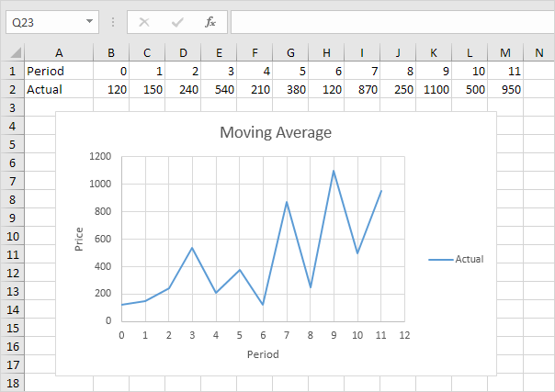
Task: Click the legend's blue Actual line swatch
Action: coord(441,260)
